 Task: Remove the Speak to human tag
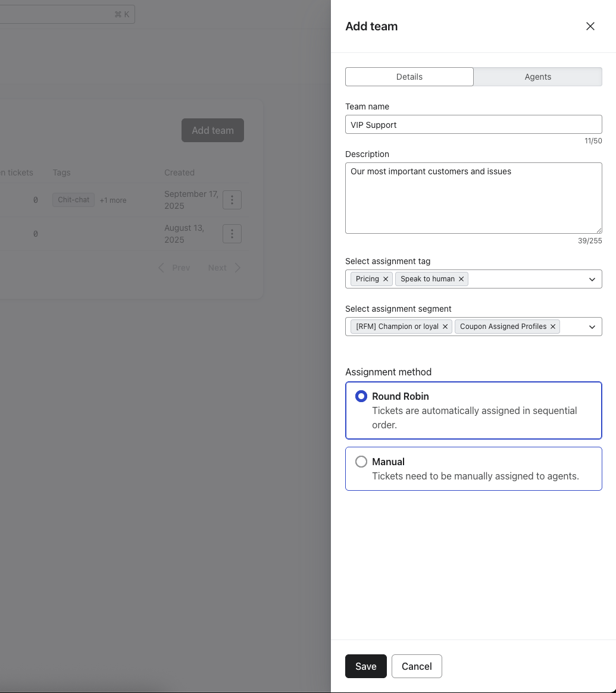pos(461,279)
